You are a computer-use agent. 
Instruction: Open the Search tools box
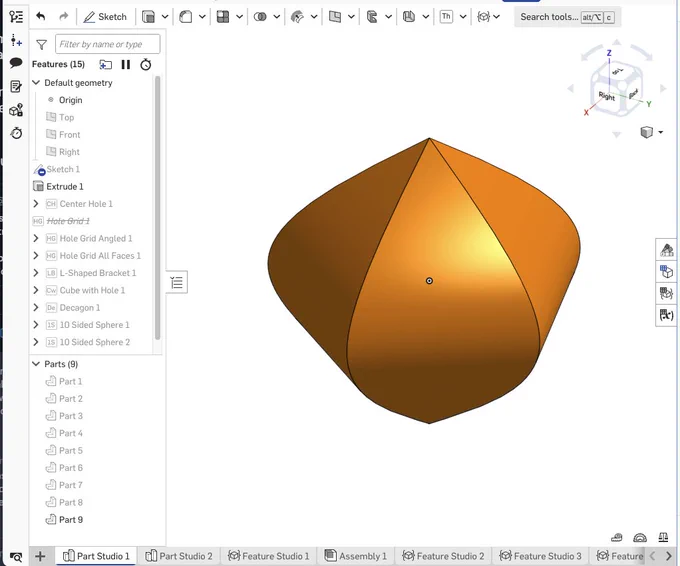tap(567, 17)
